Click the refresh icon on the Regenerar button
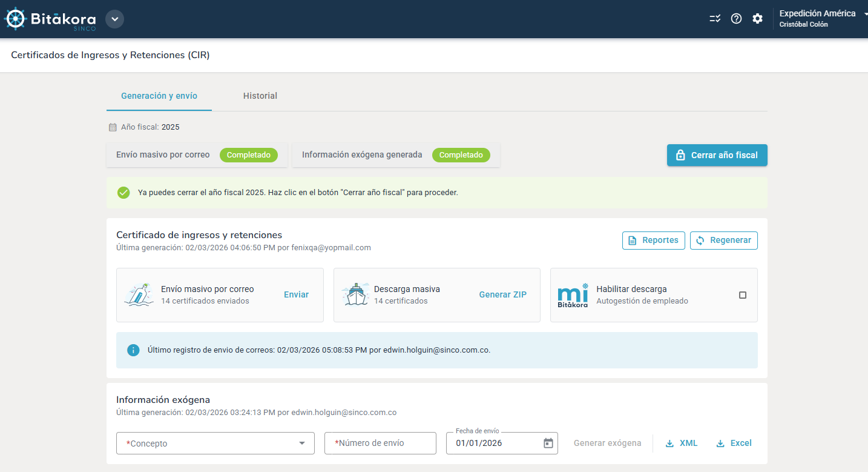 click(x=702, y=240)
